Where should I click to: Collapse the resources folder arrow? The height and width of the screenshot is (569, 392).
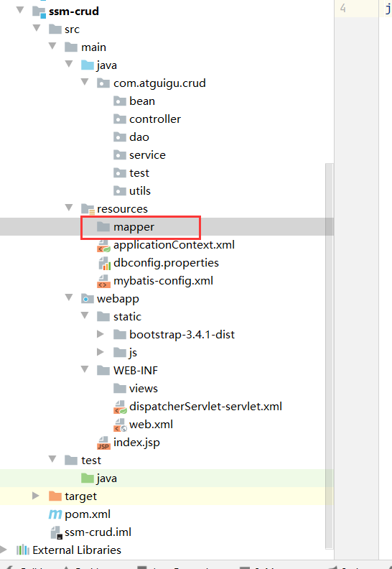coord(68,208)
